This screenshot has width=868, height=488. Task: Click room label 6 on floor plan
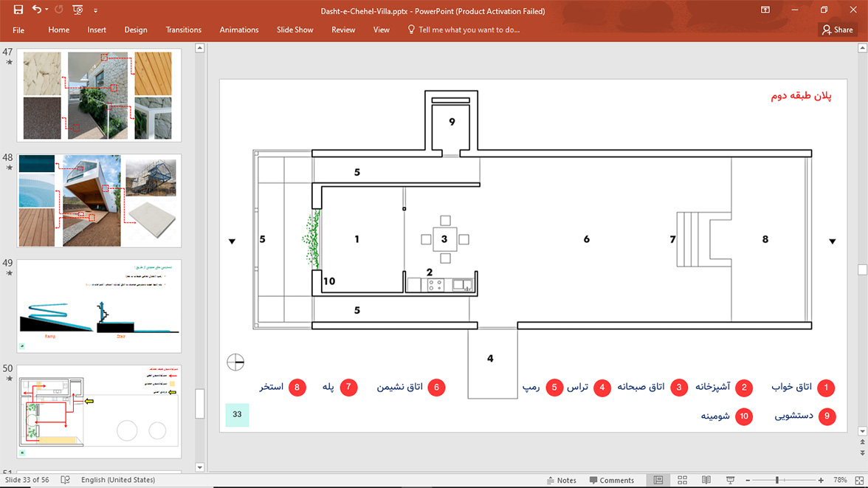(586, 239)
